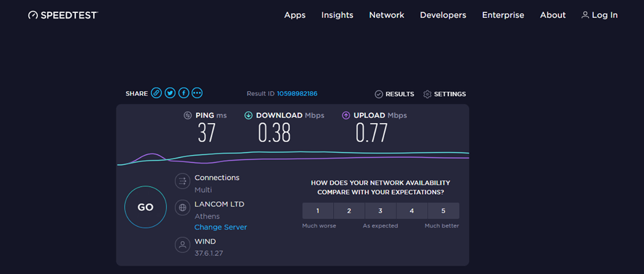Select rating 2 for network availability
The width and height of the screenshot is (644, 274).
tap(349, 211)
